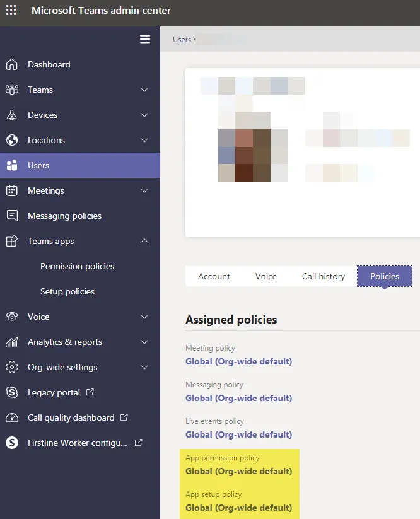Expand the Devices menu chevron
The height and width of the screenshot is (519, 420).
click(144, 115)
